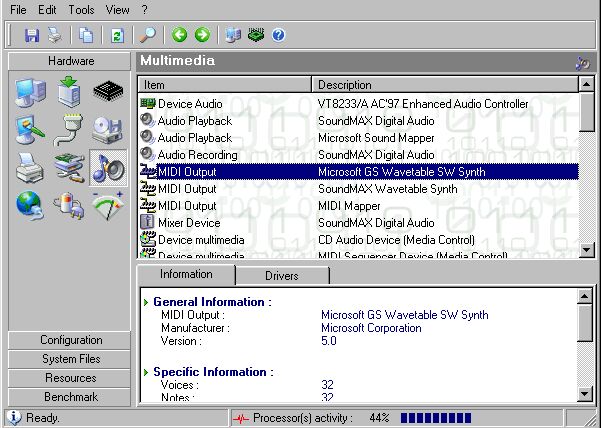Screen dimensions: 601x428
Task: Select Audio Playback Microsoft Sound Mapper row
Action: coord(358,138)
